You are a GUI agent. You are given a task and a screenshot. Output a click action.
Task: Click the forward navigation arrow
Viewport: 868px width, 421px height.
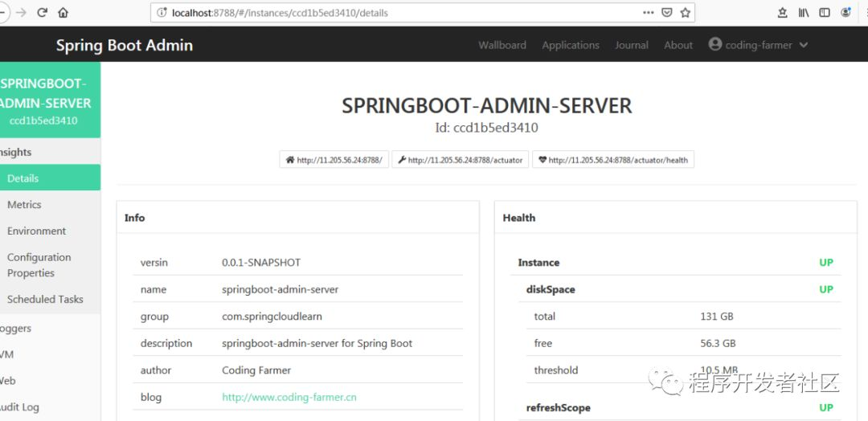click(21, 13)
